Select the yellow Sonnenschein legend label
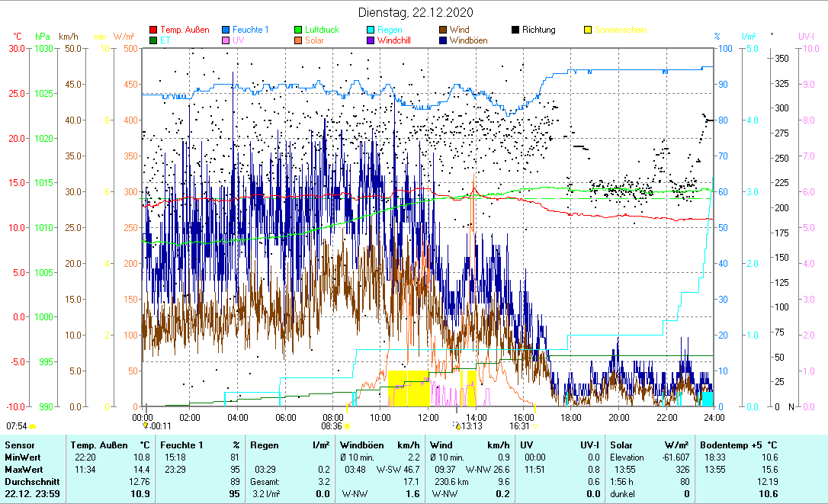Screen dimensions: 828x504 (621, 30)
